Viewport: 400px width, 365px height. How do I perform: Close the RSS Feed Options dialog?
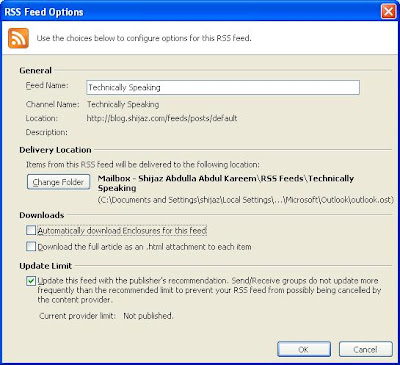(x=388, y=12)
